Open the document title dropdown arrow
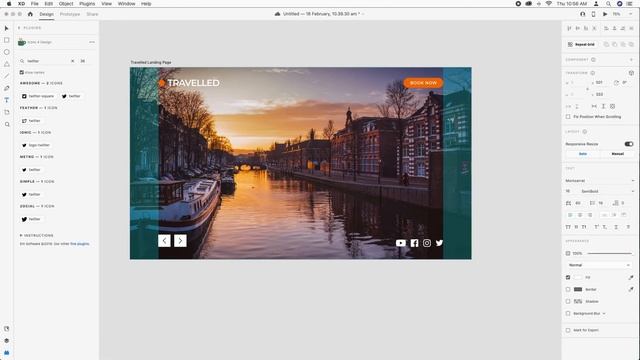Screen dimensions: 640x360 click(x=363, y=14)
